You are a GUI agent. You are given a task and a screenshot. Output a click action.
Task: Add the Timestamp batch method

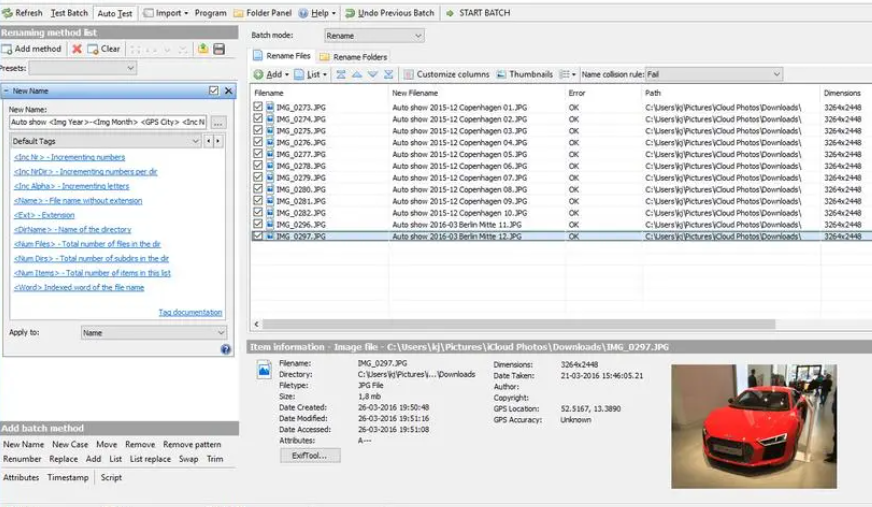(68, 477)
